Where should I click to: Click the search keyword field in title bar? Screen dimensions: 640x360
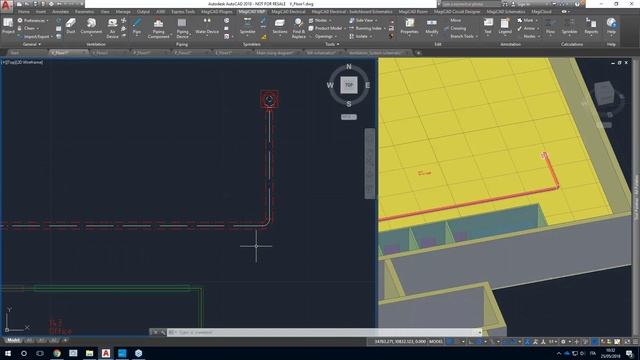[470, 4]
